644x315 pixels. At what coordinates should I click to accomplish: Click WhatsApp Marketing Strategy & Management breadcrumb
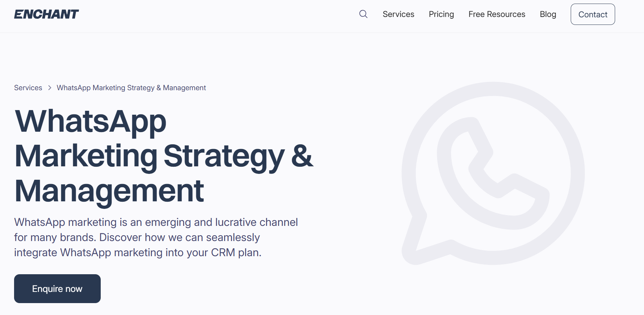pos(131,88)
